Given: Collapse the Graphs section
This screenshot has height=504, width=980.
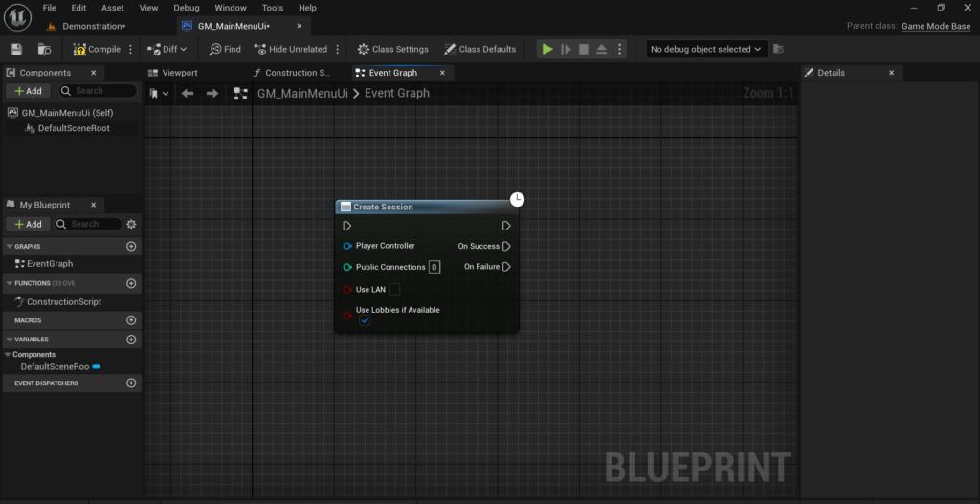Looking at the screenshot, I should point(10,246).
